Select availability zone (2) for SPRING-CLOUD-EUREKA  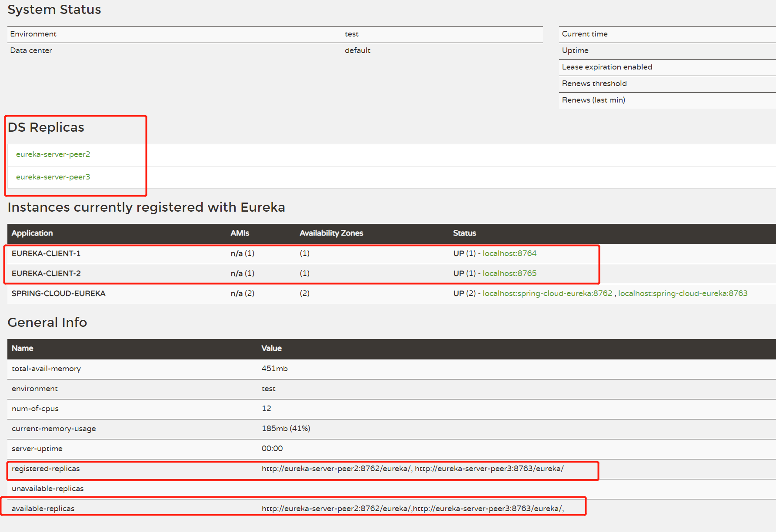305,293
